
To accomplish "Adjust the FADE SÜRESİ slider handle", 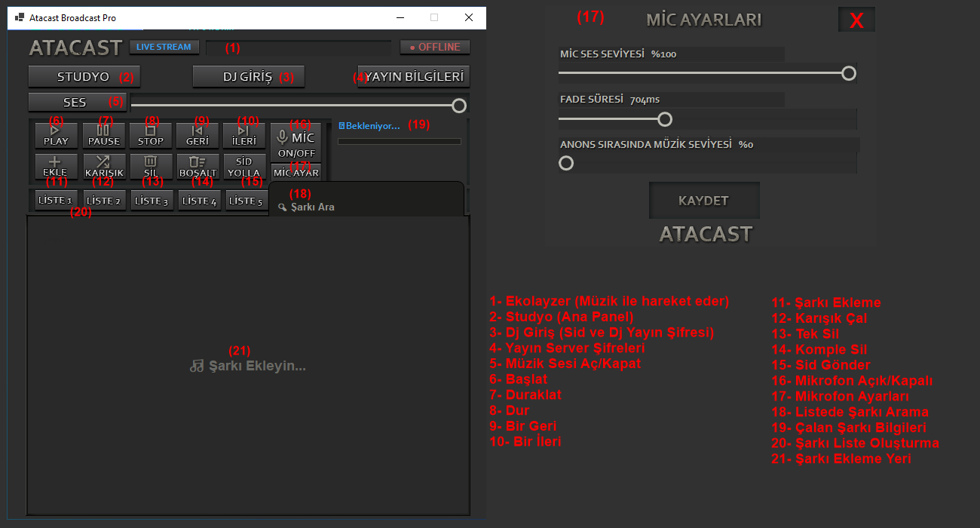I will click(x=665, y=118).
